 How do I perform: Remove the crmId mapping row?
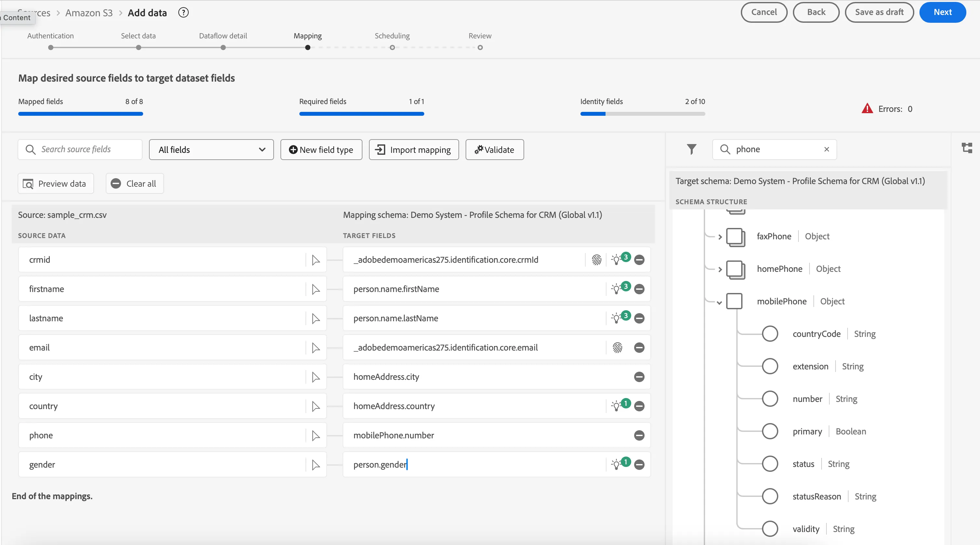pyautogui.click(x=639, y=260)
